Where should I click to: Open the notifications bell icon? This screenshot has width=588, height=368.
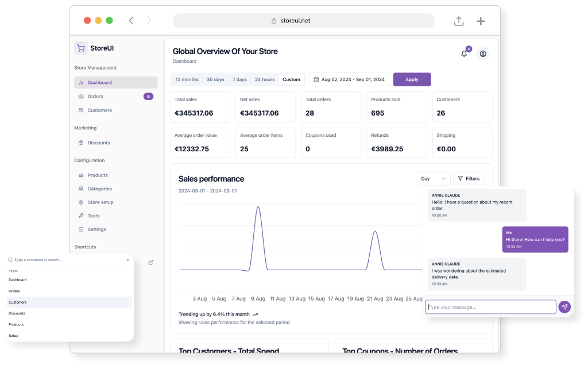[x=464, y=53]
